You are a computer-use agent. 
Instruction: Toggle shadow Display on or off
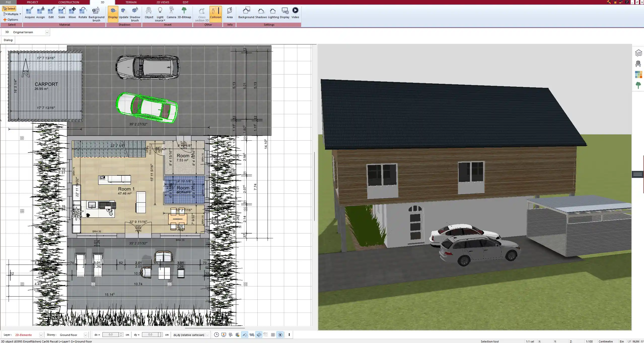click(x=113, y=13)
